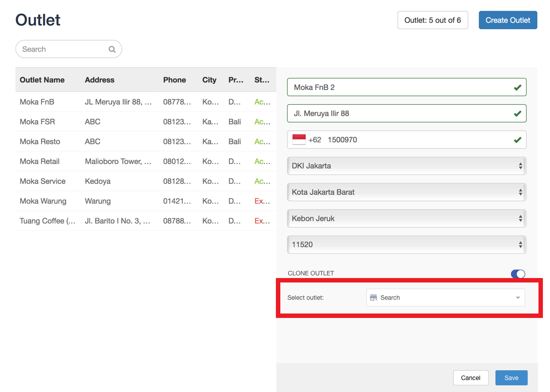Click the store icon in Select outlet

click(373, 298)
